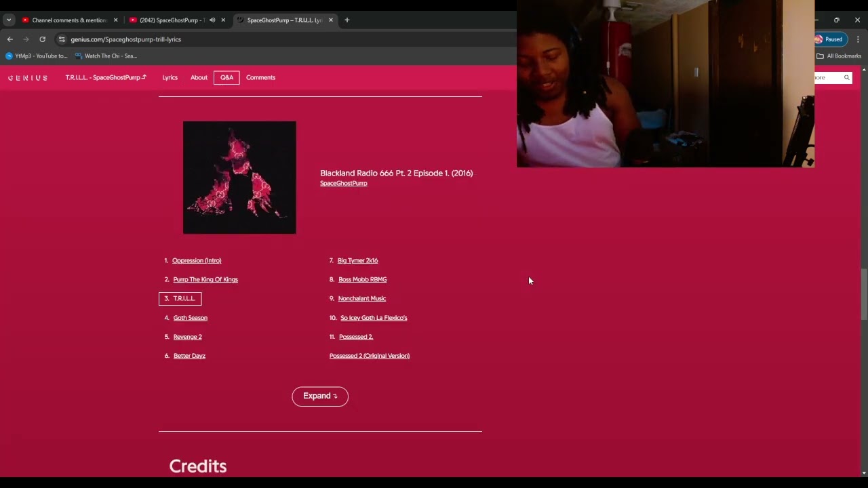Switch to Channel comments & mentions tab

[70, 20]
